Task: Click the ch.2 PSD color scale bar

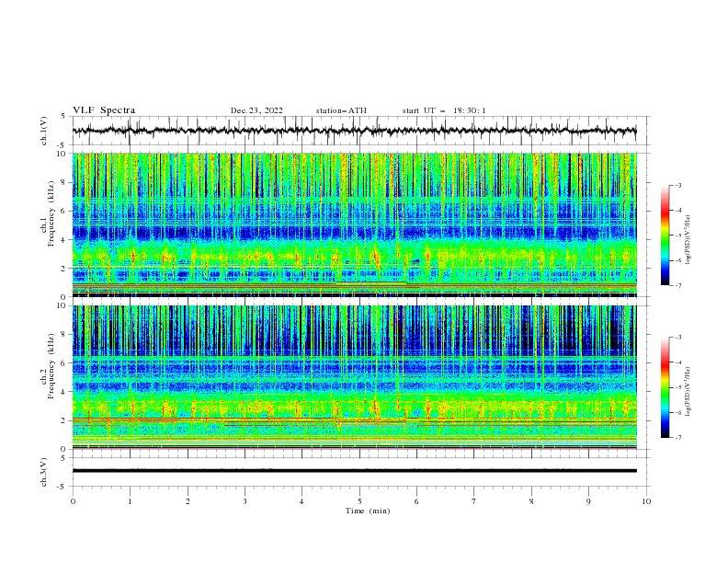Action: coord(665,387)
